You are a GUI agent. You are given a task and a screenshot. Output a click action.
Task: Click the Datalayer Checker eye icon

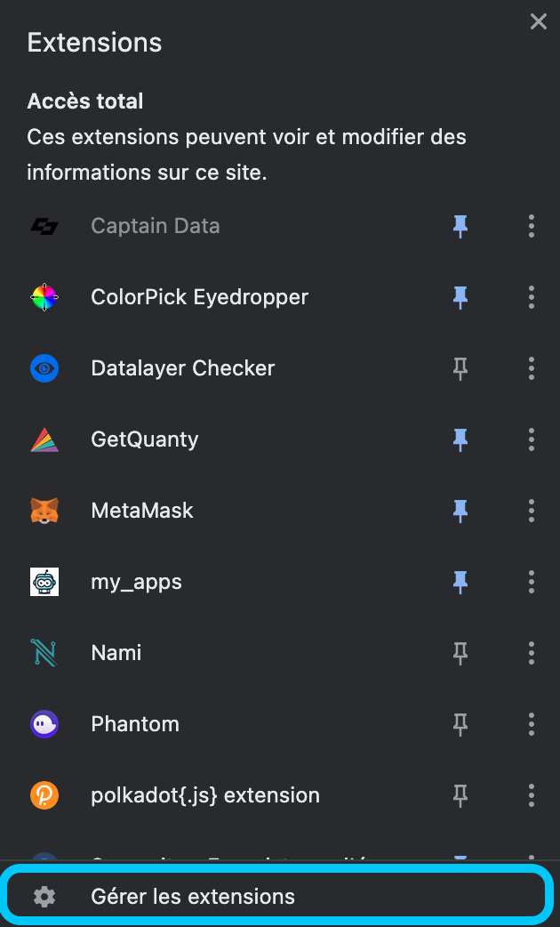tap(44, 368)
